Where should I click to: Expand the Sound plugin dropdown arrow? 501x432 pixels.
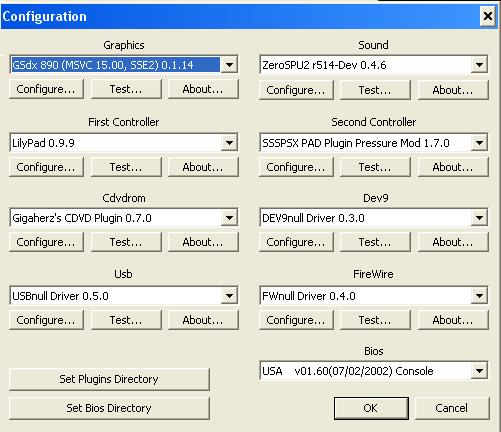tap(479, 65)
